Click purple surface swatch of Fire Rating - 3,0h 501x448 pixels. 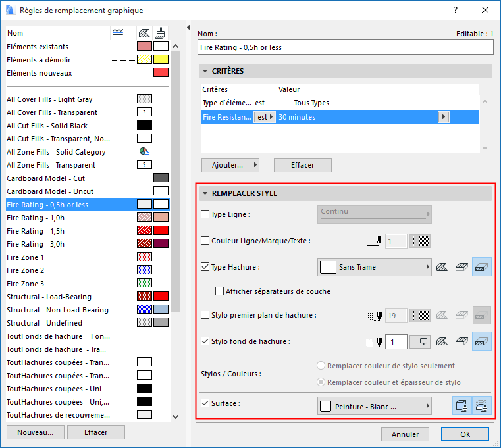pos(161,243)
